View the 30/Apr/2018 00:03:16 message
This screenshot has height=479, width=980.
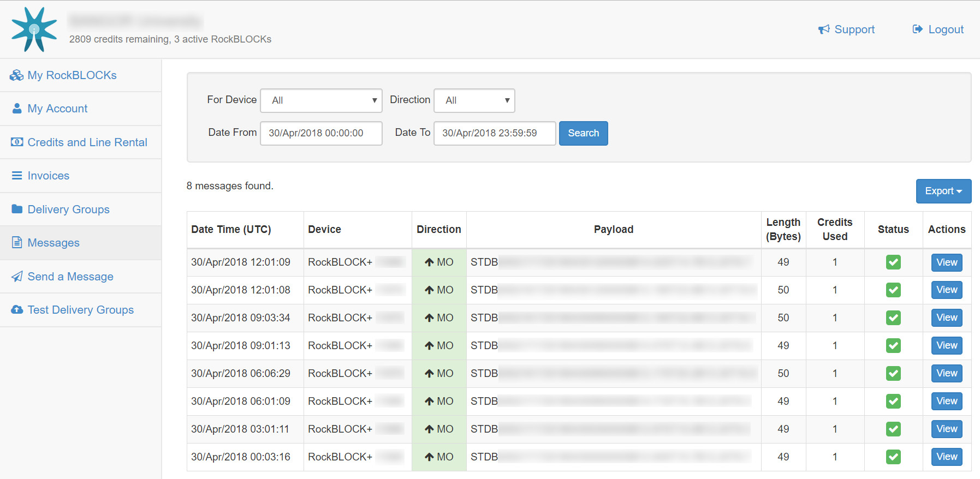pos(947,457)
